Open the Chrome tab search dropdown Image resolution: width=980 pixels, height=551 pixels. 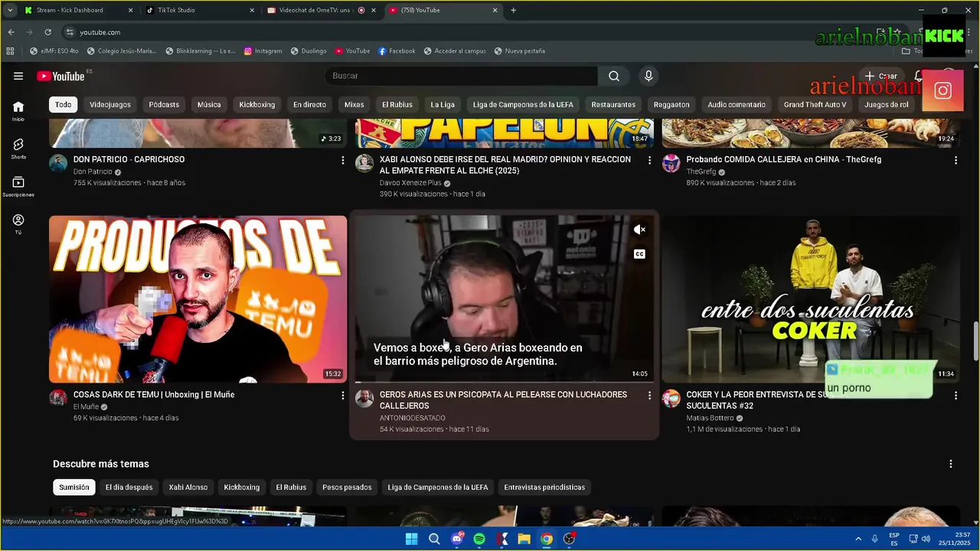tap(10, 10)
